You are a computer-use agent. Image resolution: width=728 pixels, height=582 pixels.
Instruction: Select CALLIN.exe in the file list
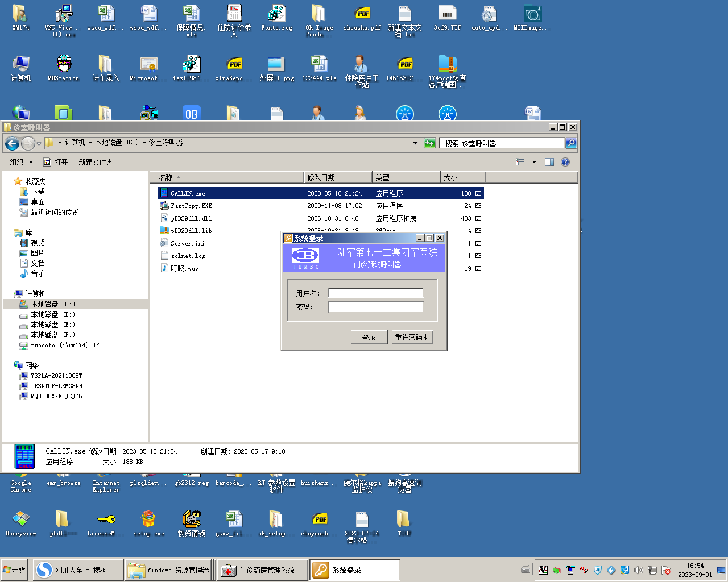tap(321, 193)
